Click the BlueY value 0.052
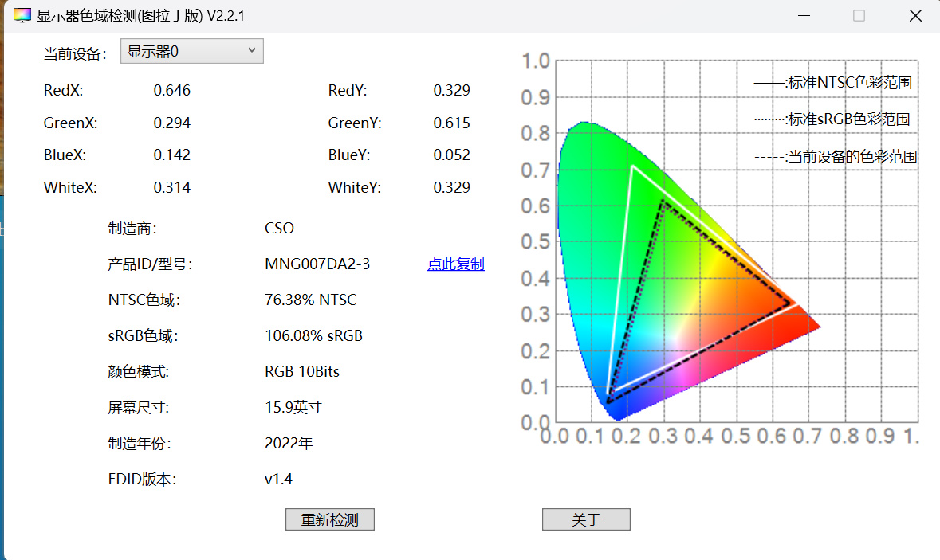The height and width of the screenshot is (560, 940). [451, 155]
